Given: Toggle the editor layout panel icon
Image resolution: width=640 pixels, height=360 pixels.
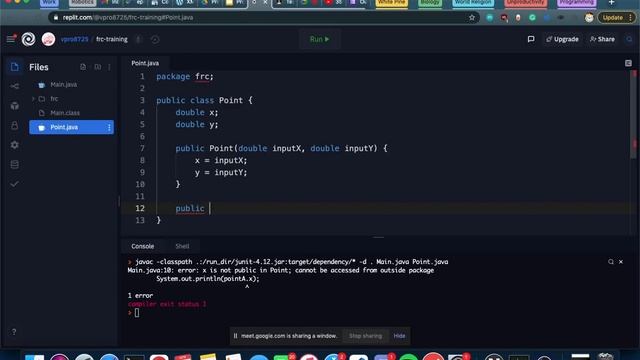Looking at the screenshot, I should pos(628,63).
